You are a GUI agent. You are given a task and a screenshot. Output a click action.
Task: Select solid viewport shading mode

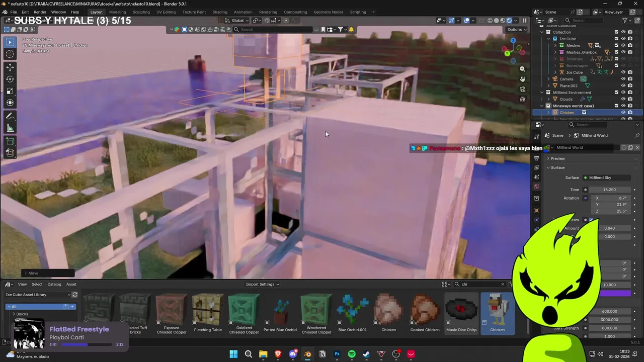[496, 21]
